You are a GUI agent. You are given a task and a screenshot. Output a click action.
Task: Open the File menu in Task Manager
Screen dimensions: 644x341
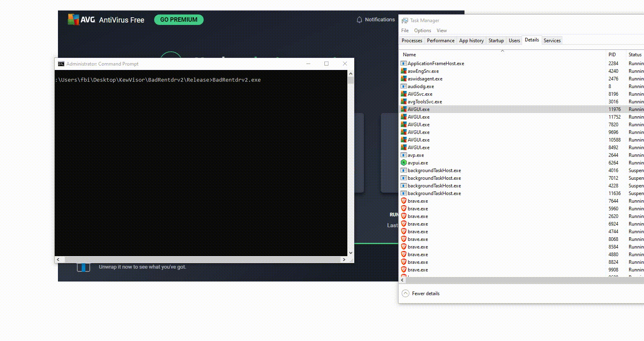tap(405, 31)
